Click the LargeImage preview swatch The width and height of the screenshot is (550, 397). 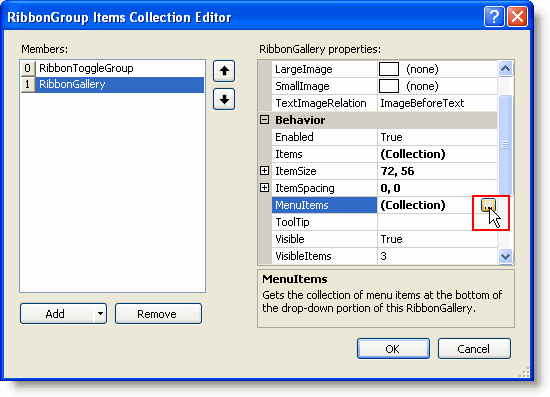(389, 69)
